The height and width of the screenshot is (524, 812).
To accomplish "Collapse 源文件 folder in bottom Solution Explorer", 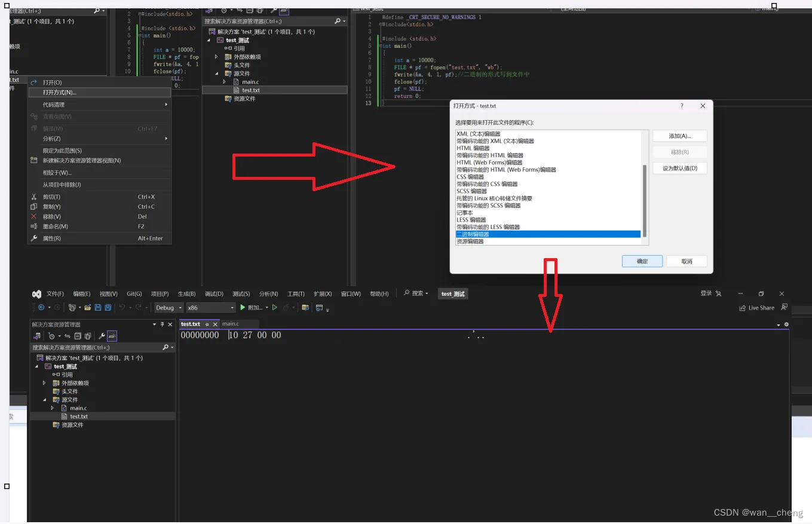I will (x=44, y=400).
